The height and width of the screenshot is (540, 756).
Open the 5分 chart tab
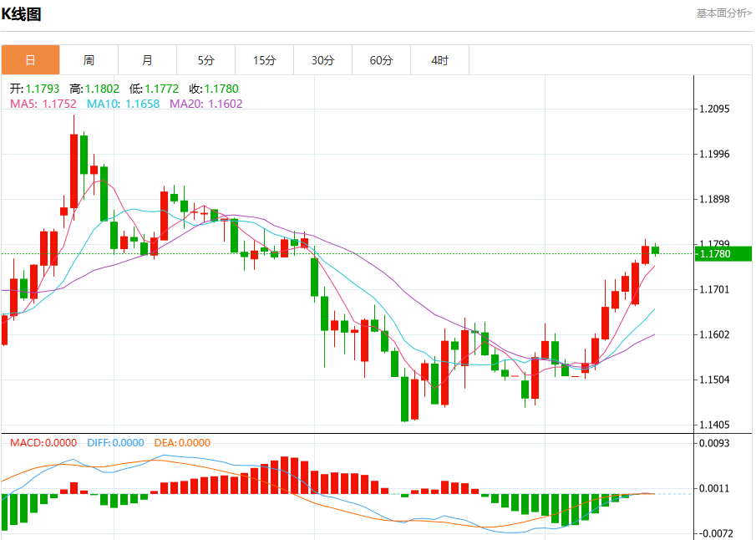(x=205, y=60)
